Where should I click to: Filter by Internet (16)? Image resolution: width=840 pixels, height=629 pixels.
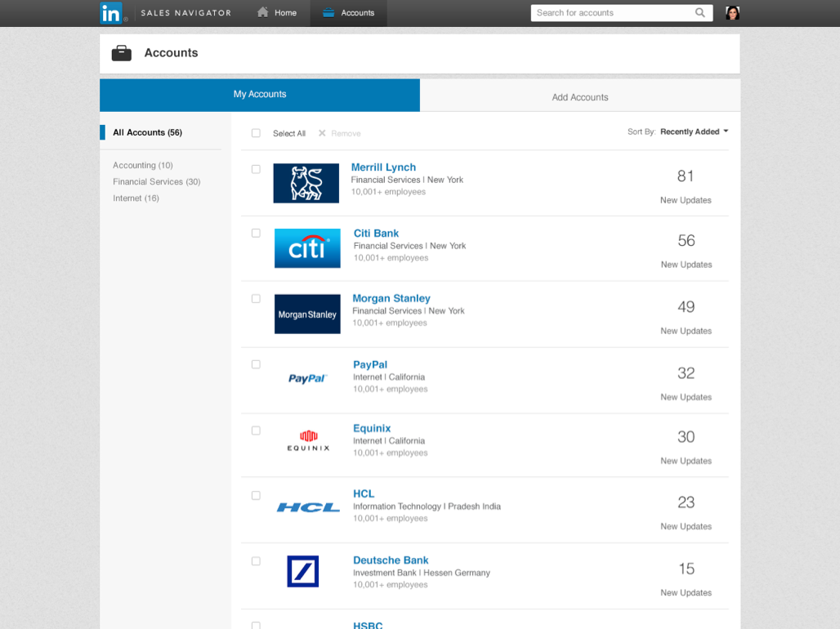click(136, 199)
